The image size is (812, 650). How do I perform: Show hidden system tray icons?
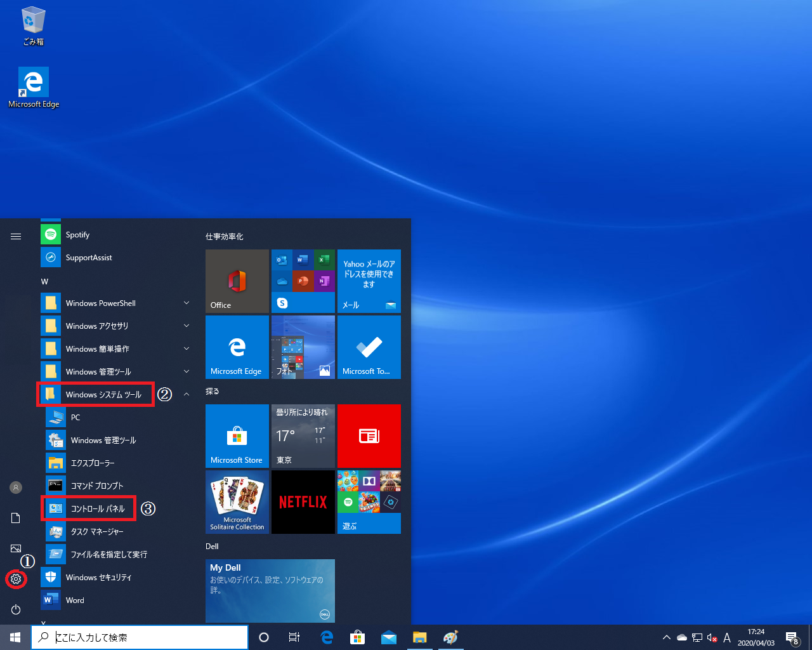(667, 637)
